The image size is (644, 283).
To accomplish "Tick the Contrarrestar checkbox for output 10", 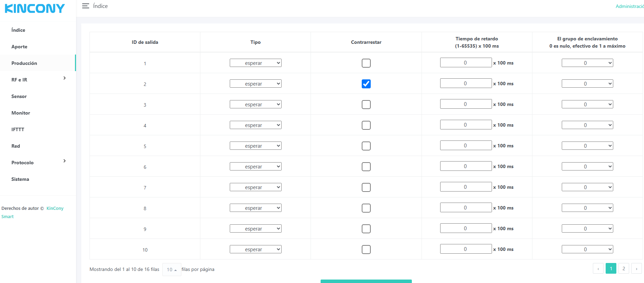I will pyautogui.click(x=366, y=250).
